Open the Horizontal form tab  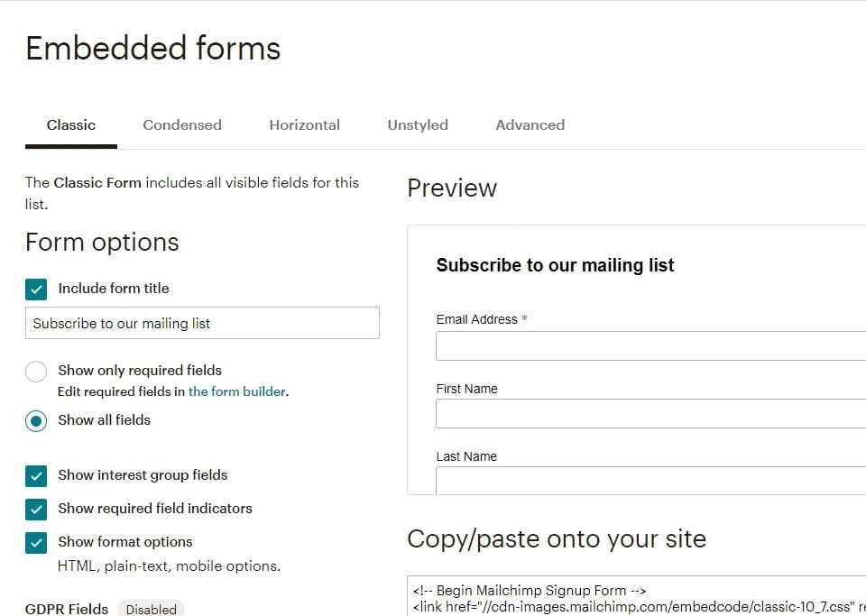(304, 124)
